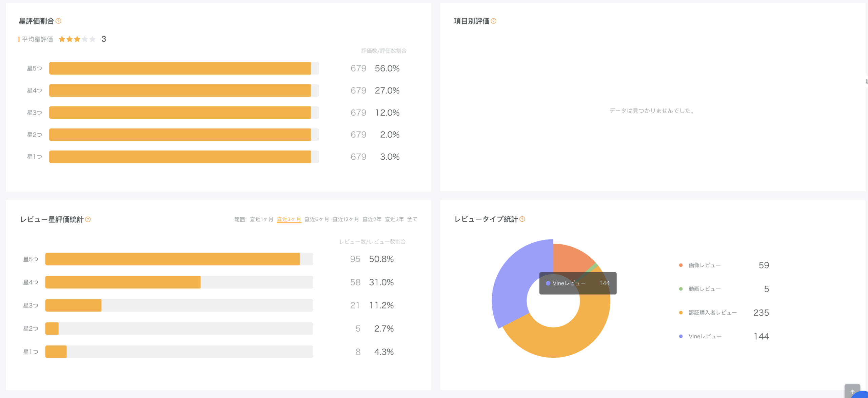The height and width of the screenshot is (398, 868).
Task: Toggle 認証購入者レビュー legend entry
Action: click(712, 313)
